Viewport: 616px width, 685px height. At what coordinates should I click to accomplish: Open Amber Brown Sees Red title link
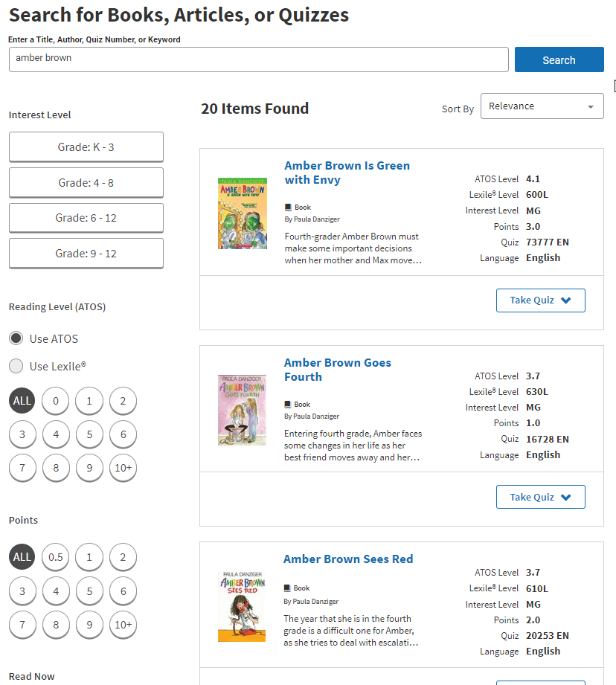pyautogui.click(x=348, y=559)
